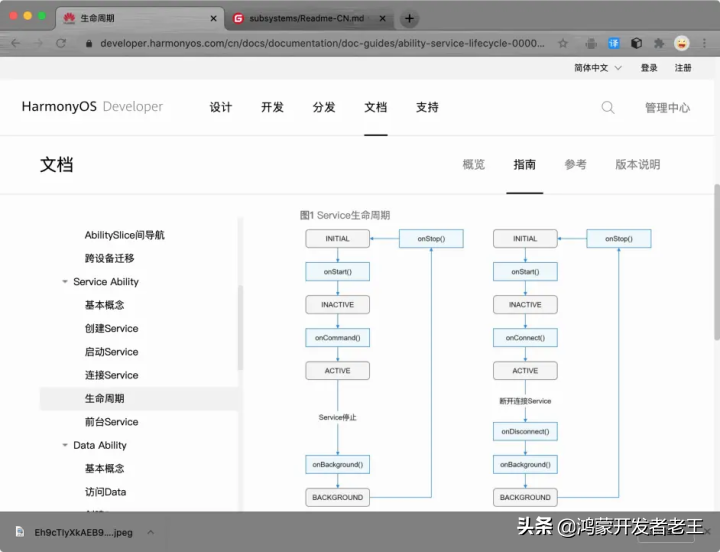
Task: Open 连接Service in the sidebar
Action: click(x=111, y=375)
